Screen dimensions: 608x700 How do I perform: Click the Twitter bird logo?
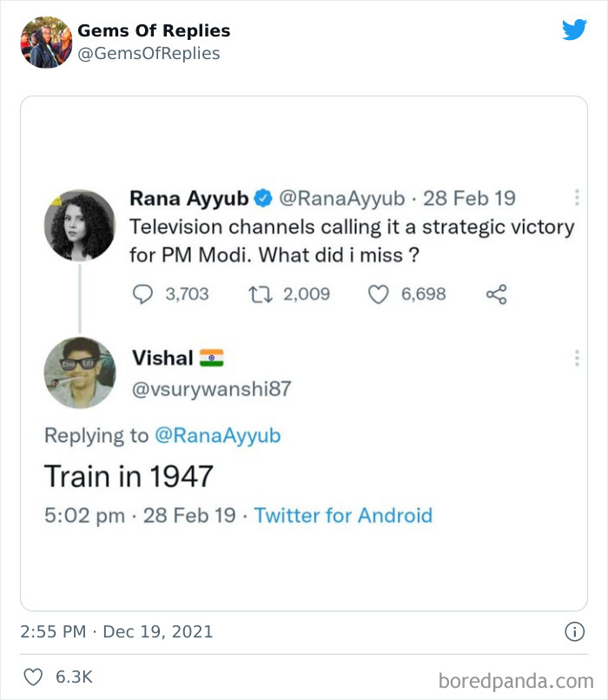pyautogui.click(x=574, y=30)
